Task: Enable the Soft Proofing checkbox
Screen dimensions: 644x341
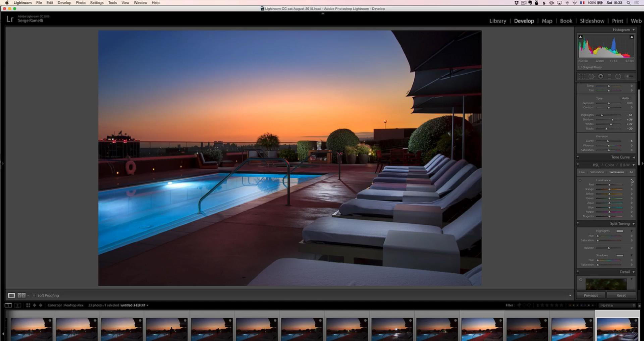Action: (x=34, y=295)
